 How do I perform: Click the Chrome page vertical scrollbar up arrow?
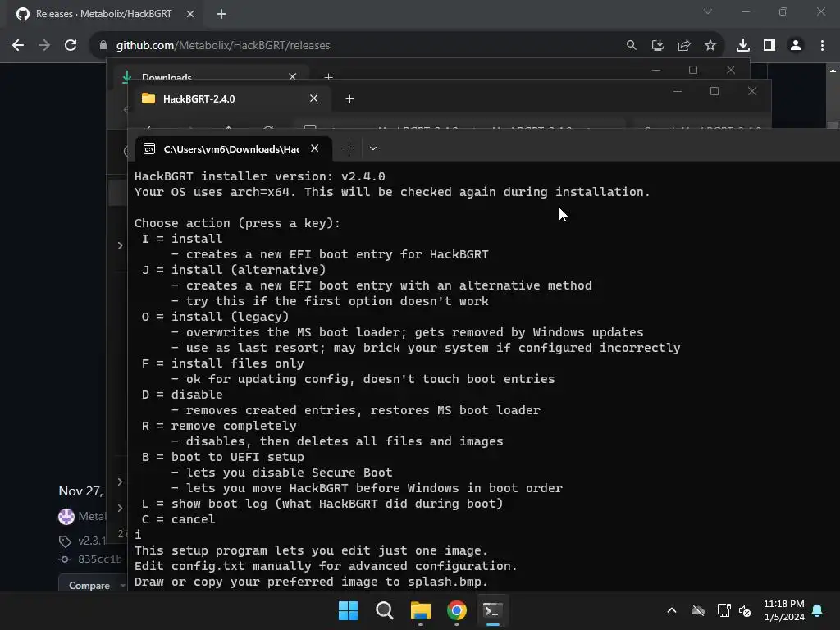pyautogui.click(x=833, y=71)
